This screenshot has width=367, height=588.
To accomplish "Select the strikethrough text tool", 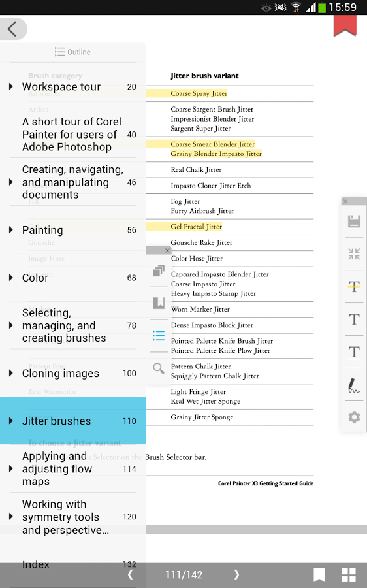I will tap(354, 319).
